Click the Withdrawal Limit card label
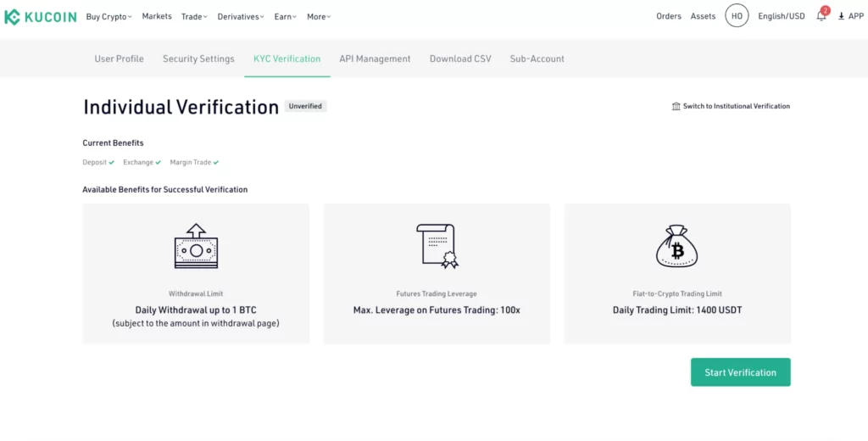Image resolution: width=868 pixels, height=441 pixels. (x=196, y=293)
